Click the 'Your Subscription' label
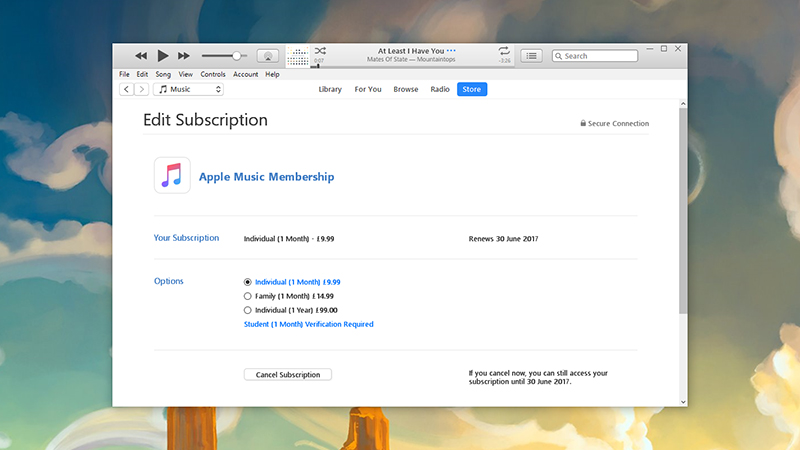The height and width of the screenshot is (450, 800). pyautogui.click(x=186, y=238)
